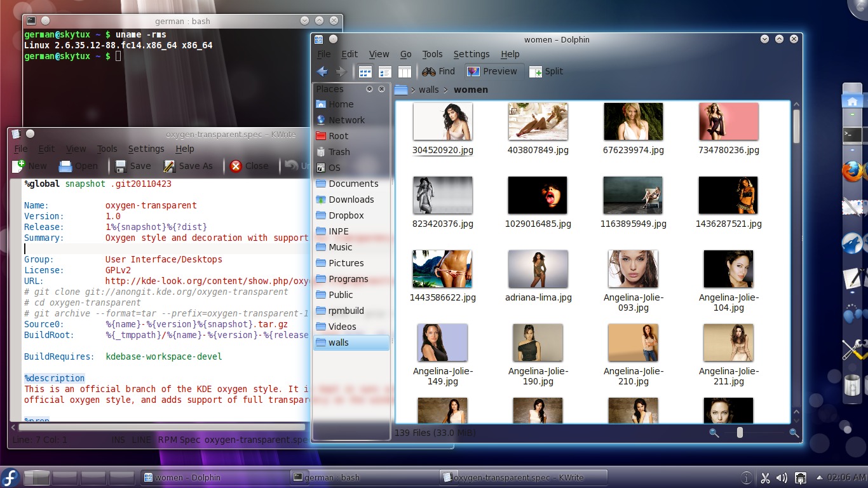The width and height of the screenshot is (868, 488).
Task: Select Videos in the Places panel
Action: click(351, 327)
